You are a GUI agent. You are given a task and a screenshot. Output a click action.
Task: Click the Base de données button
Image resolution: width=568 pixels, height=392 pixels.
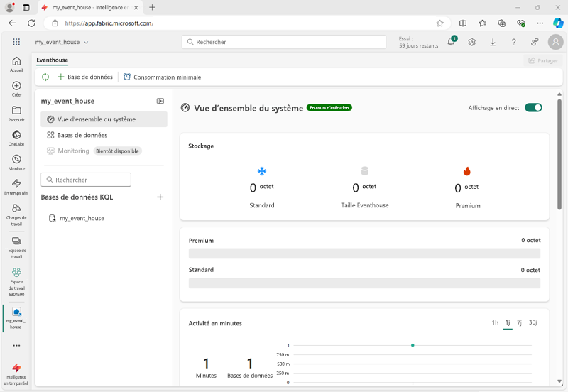point(85,77)
